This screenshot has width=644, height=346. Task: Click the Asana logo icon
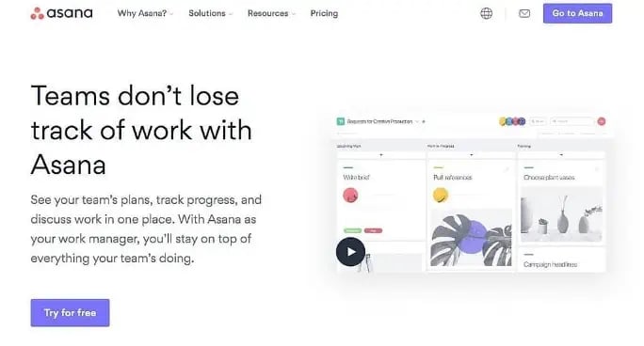(37, 13)
